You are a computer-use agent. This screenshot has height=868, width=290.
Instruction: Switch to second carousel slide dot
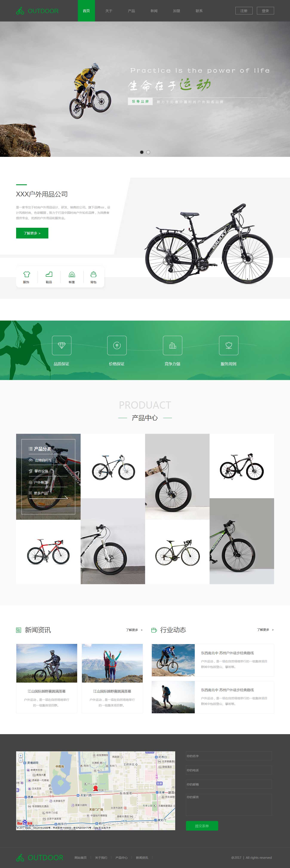point(148,152)
